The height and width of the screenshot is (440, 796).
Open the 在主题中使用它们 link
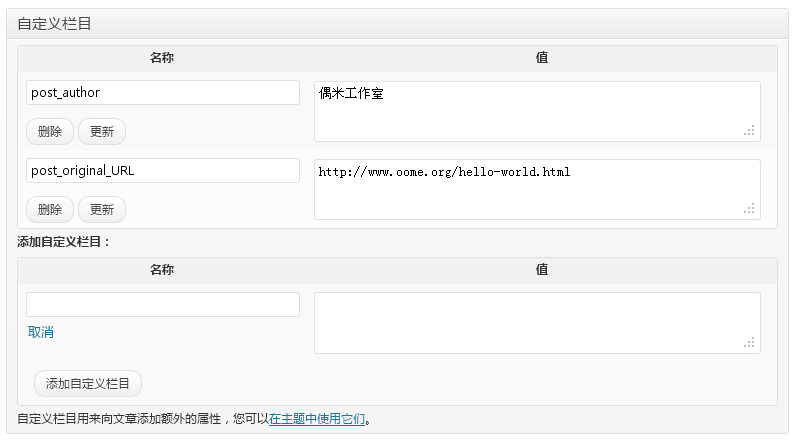[x=317, y=419]
